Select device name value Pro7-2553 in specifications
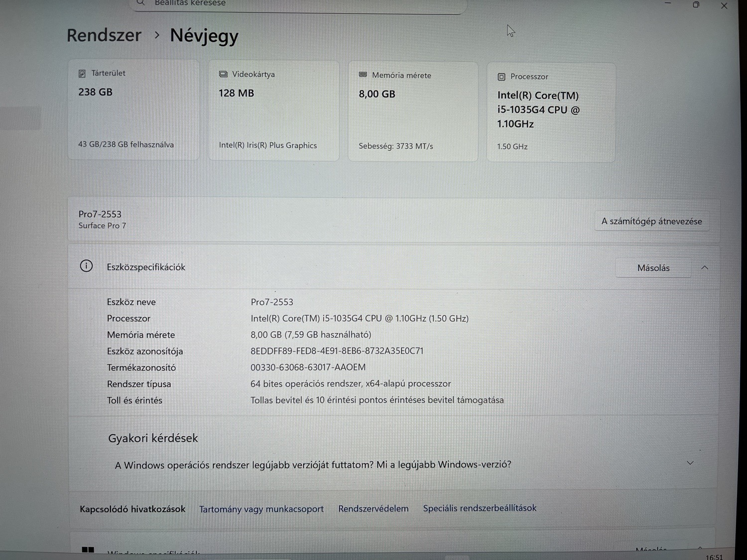The image size is (747, 560). (x=272, y=302)
